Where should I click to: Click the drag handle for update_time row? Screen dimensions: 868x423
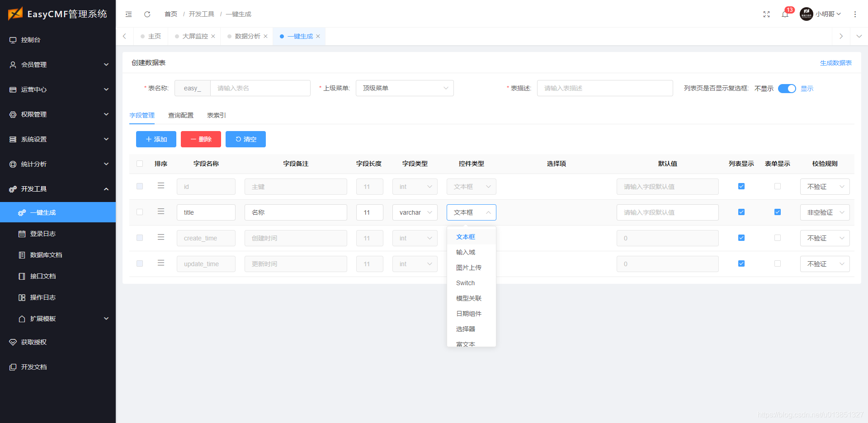[161, 263]
